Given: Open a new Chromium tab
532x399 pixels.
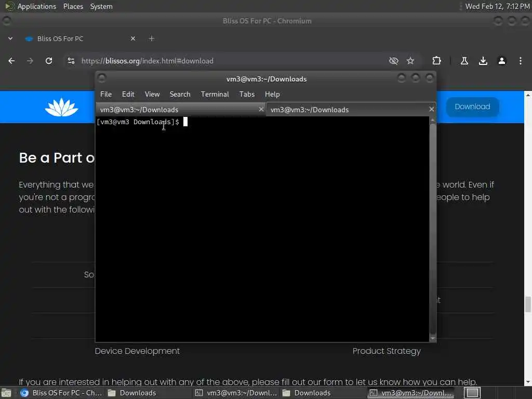Looking at the screenshot, I should tap(152, 38).
